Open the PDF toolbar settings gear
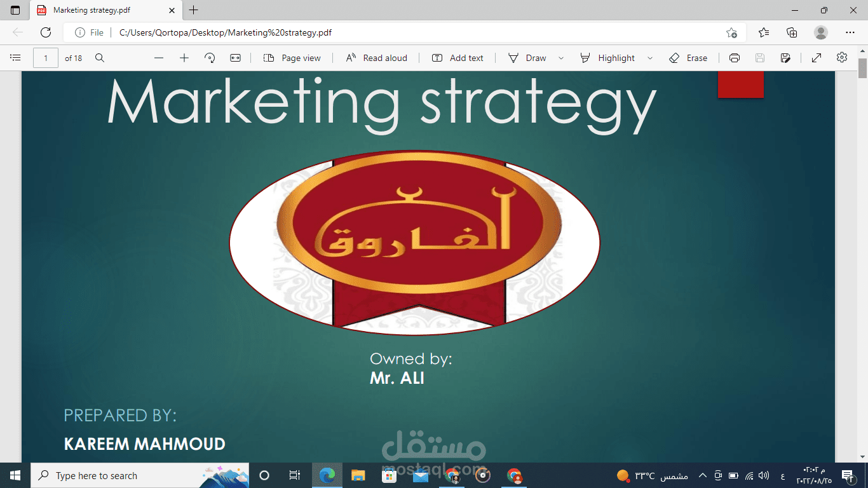Viewport: 868px width, 488px height. pyautogui.click(x=842, y=58)
